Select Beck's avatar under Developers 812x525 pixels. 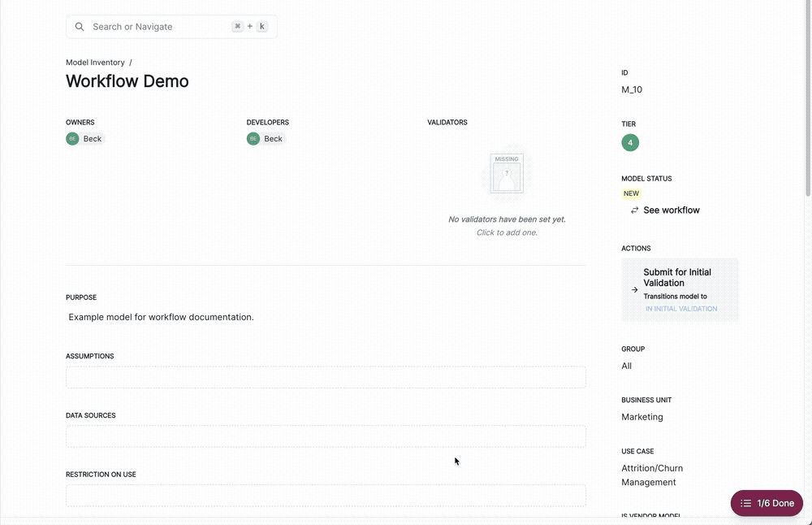(253, 138)
